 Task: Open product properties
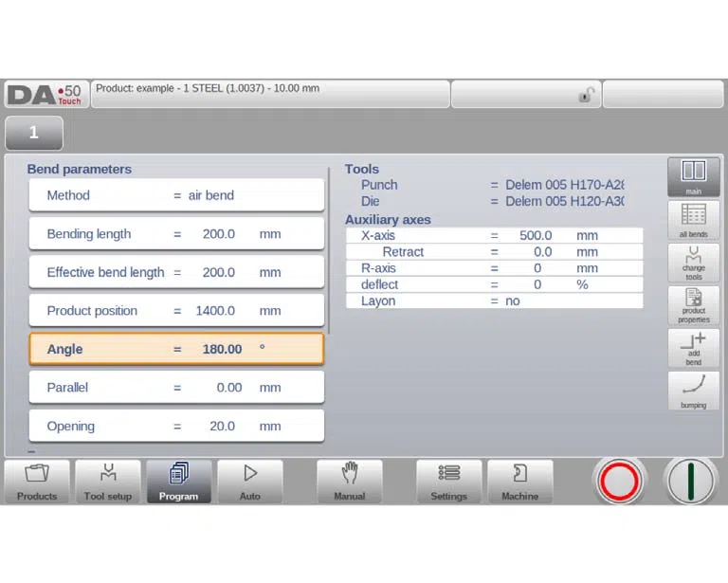(694, 306)
